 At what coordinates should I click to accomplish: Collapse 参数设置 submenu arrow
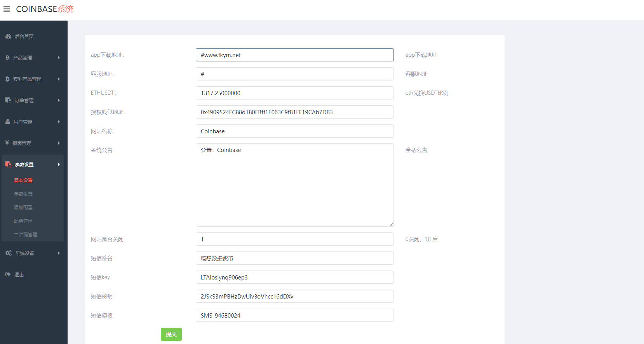pos(59,164)
